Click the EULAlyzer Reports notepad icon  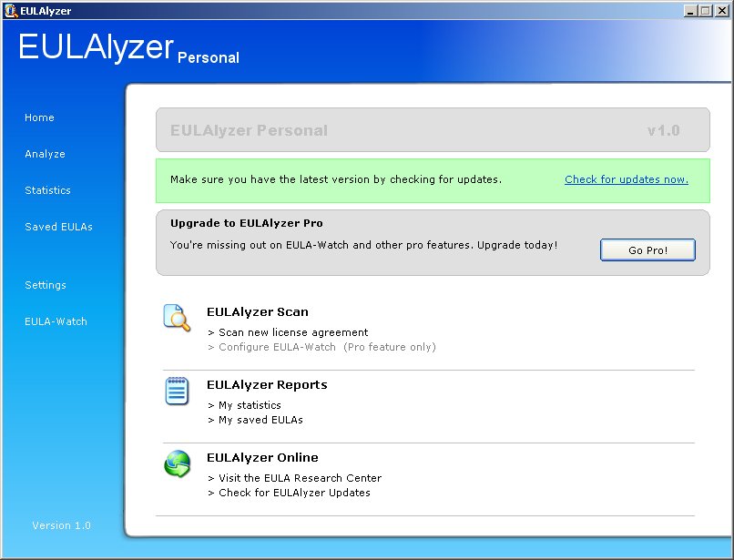click(177, 391)
